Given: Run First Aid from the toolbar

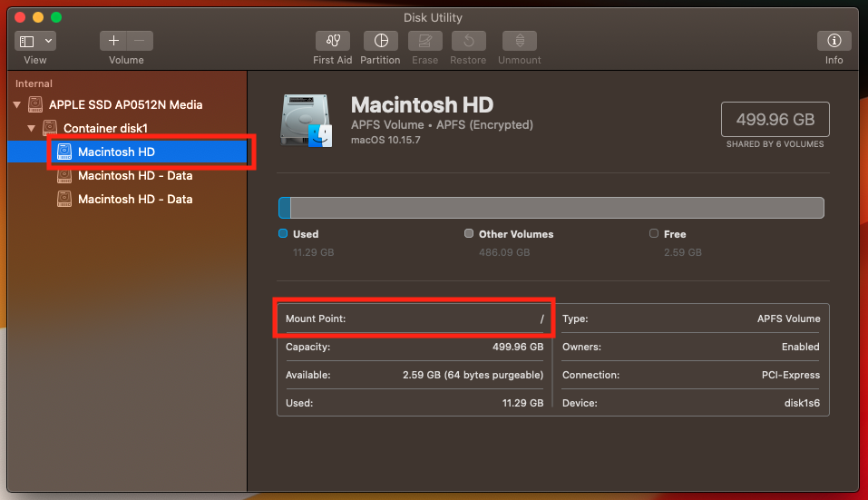Looking at the screenshot, I should (x=333, y=41).
